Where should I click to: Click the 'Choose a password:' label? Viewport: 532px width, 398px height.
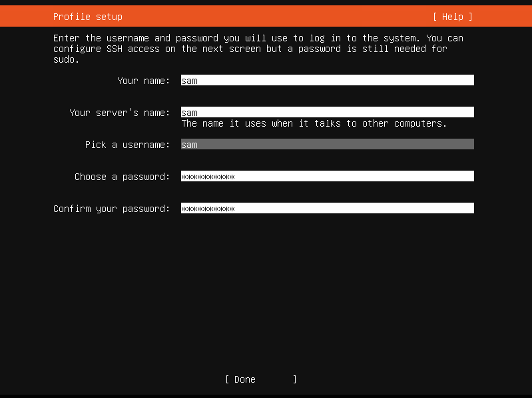pyautogui.click(x=122, y=177)
